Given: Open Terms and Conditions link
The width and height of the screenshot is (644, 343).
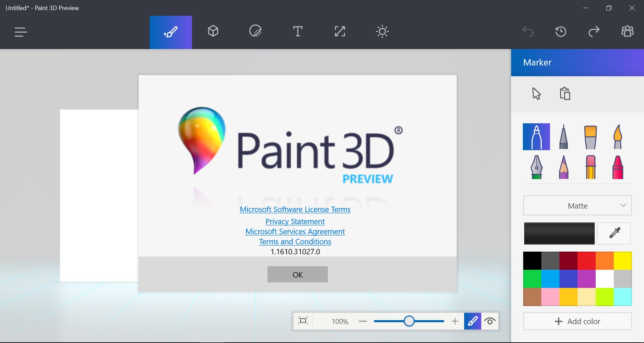Looking at the screenshot, I should [x=295, y=242].
